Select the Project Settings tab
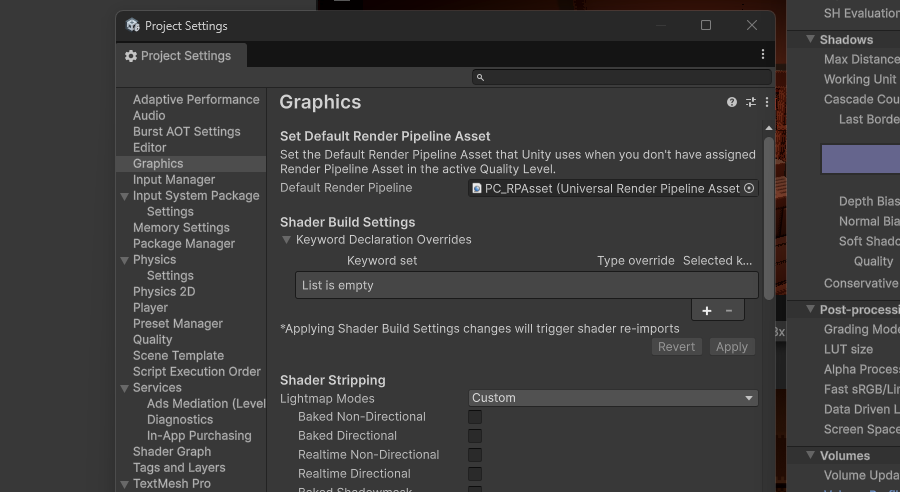 [x=178, y=56]
